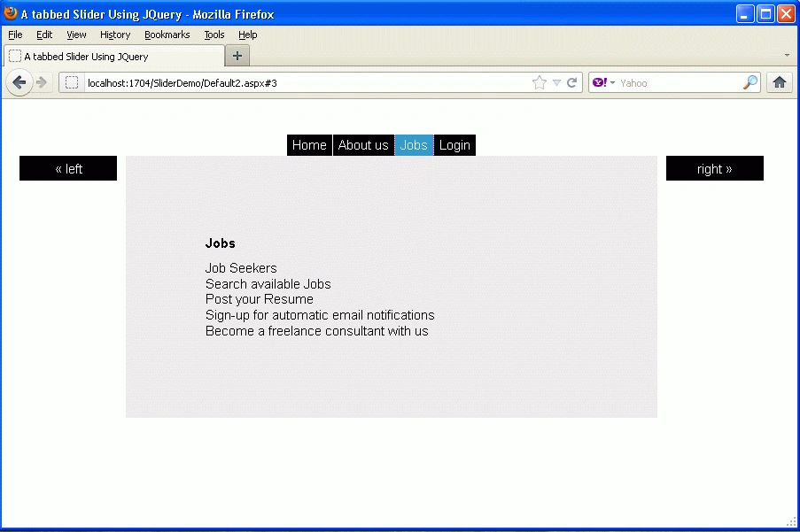Open the History menu

coord(115,35)
